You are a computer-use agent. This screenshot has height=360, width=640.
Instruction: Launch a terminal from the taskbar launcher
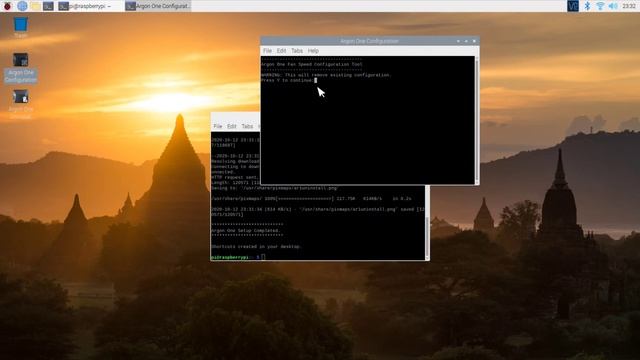(48, 6)
